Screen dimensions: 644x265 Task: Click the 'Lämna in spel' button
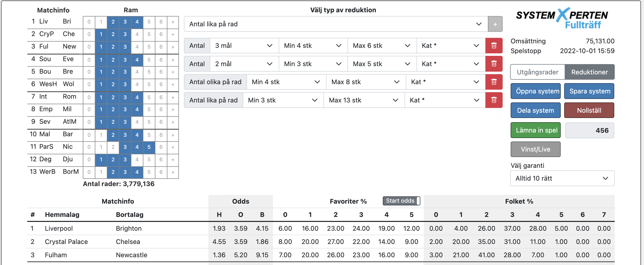(x=535, y=130)
